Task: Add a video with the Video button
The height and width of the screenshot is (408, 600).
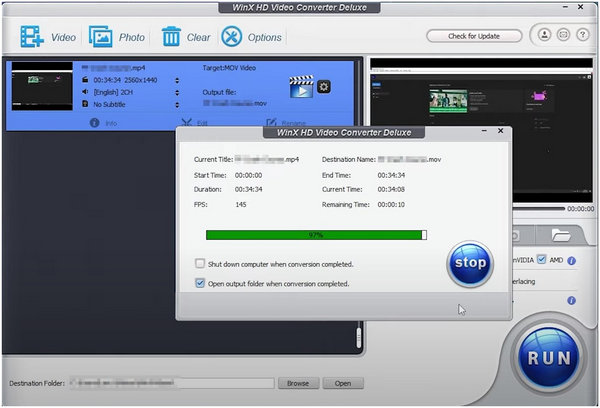Action: point(48,37)
